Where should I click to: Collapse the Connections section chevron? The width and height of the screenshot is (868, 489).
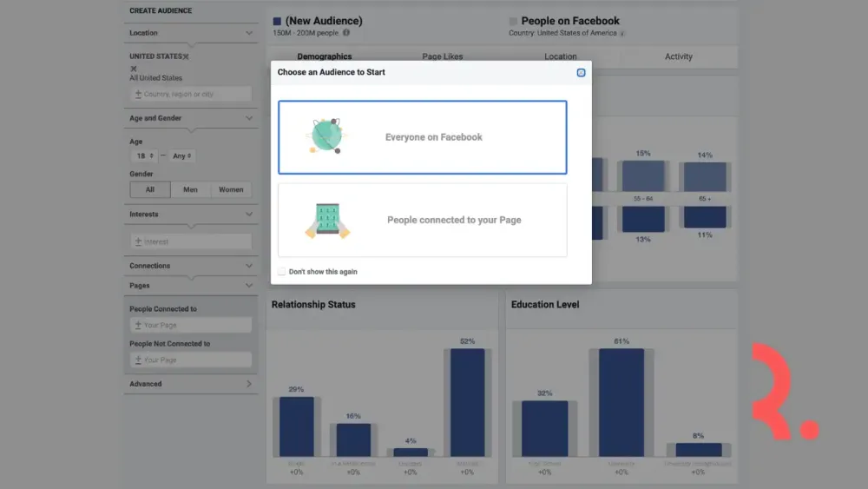[x=249, y=266]
